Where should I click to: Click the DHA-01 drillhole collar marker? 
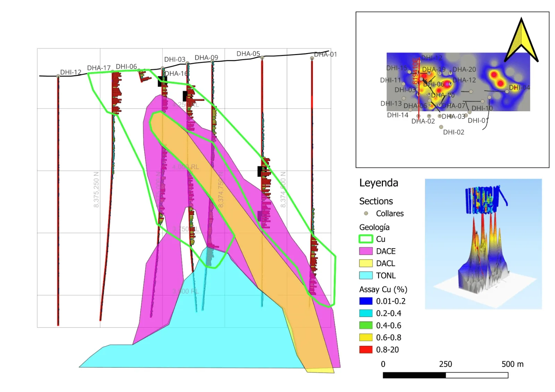point(312,58)
